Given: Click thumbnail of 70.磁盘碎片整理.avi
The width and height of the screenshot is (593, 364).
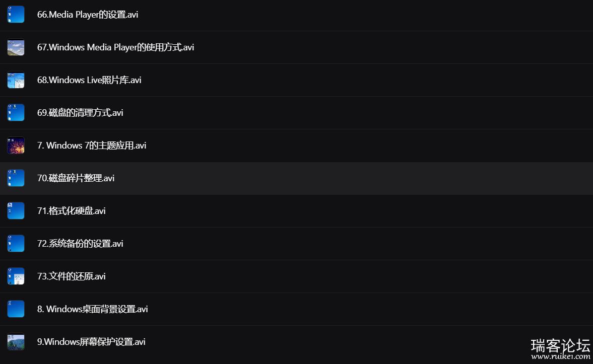Looking at the screenshot, I should [x=16, y=178].
